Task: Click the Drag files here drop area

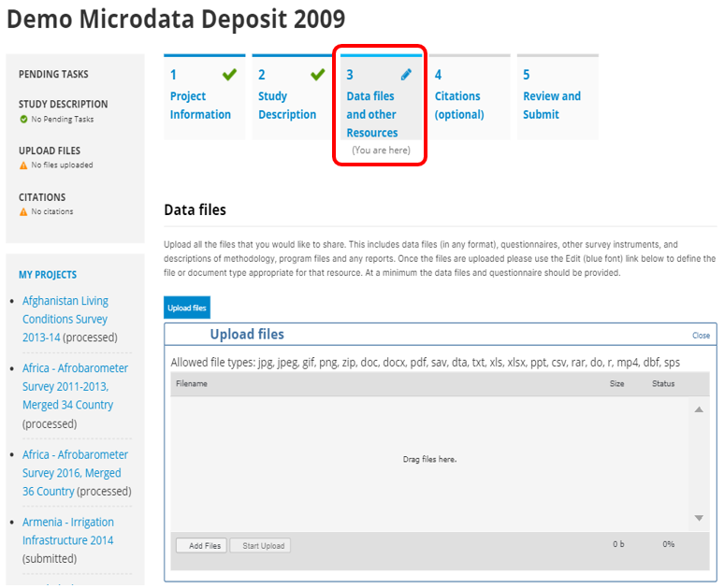Action: 429,464
